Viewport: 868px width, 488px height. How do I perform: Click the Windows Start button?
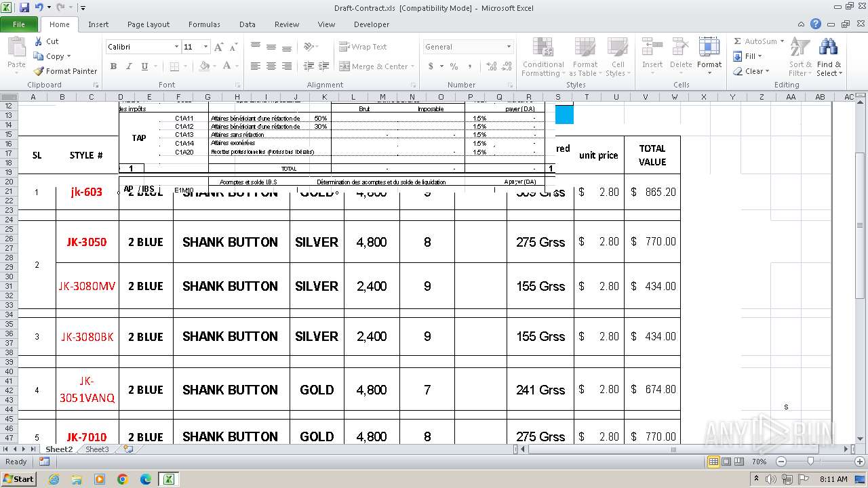click(x=19, y=479)
